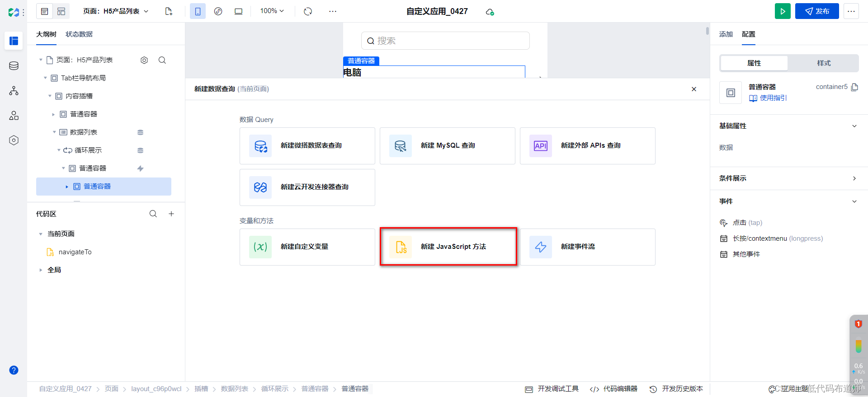Open 开发历史版本 in the status bar
The image size is (868, 397).
676,389
